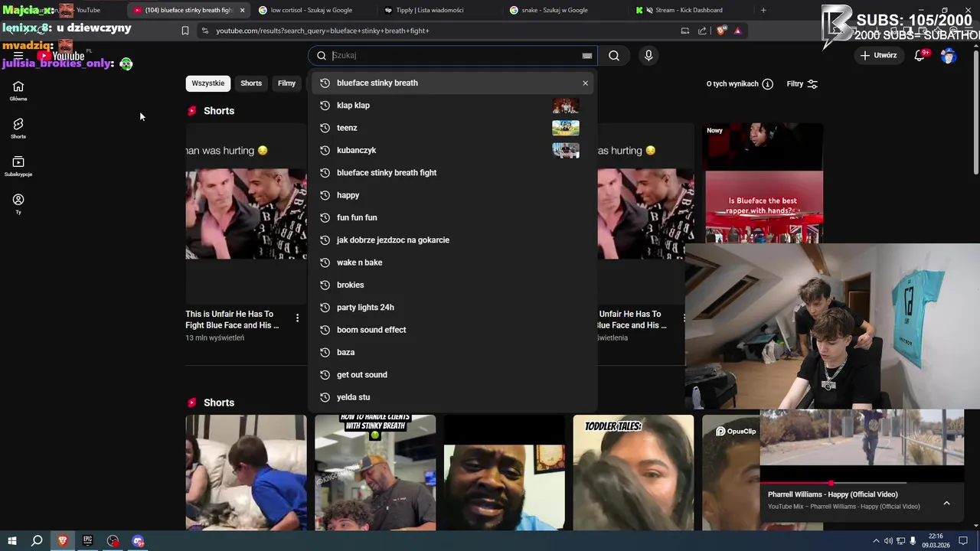Select the Shorts filter chip

pyautogui.click(x=251, y=83)
